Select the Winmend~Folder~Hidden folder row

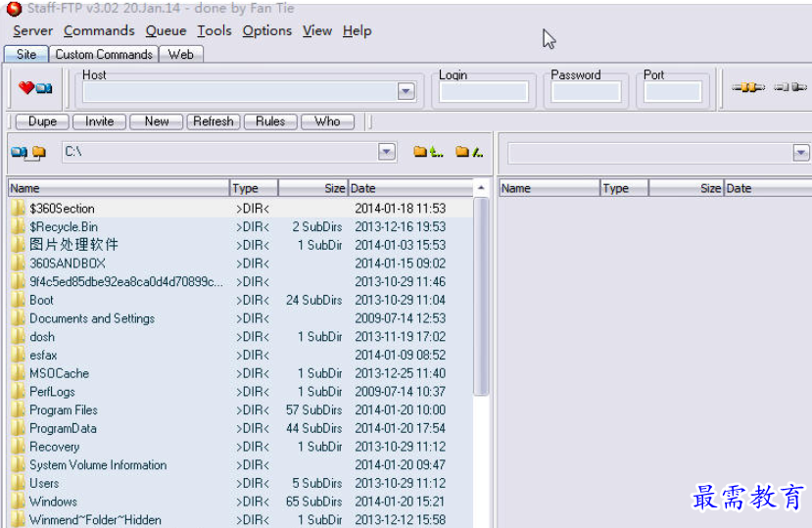pos(241,520)
